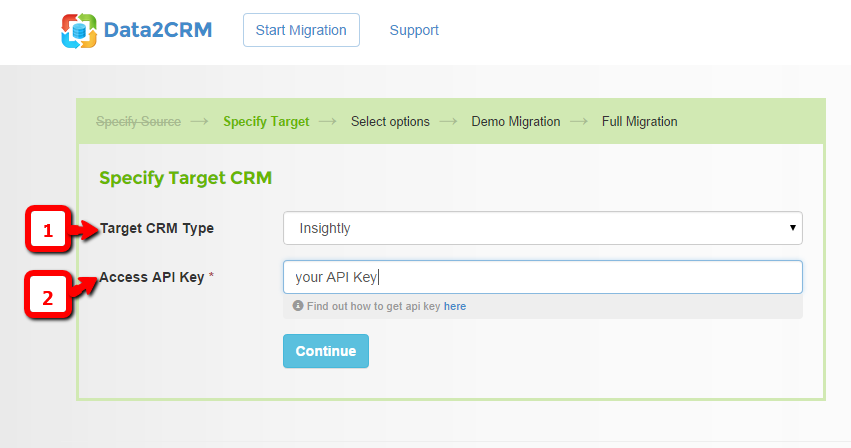851x448 pixels.
Task: Click the Start Migration button
Action: point(301,30)
